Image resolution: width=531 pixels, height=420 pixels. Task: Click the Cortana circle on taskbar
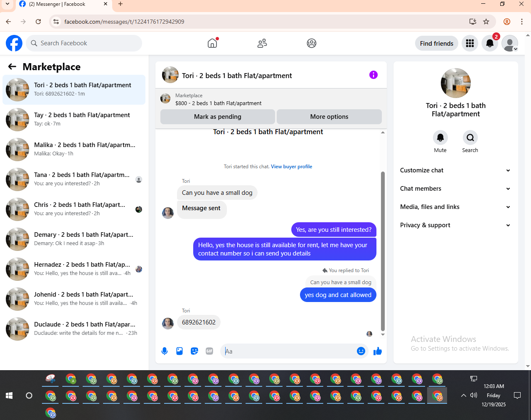pyautogui.click(x=29, y=395)
